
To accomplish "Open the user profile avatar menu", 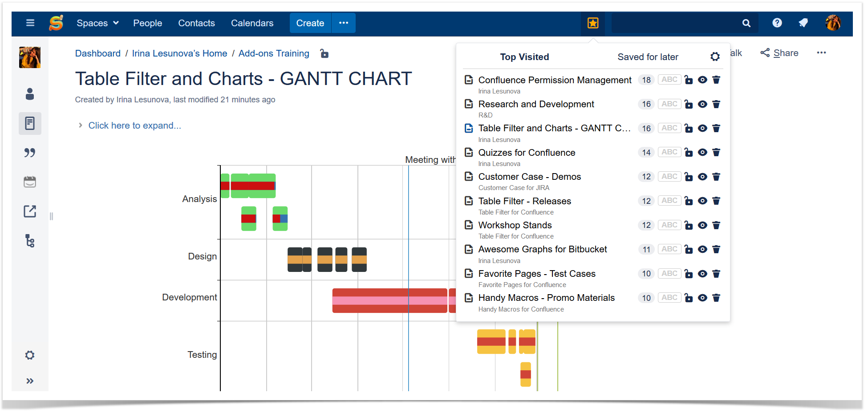I will (833, 23).
